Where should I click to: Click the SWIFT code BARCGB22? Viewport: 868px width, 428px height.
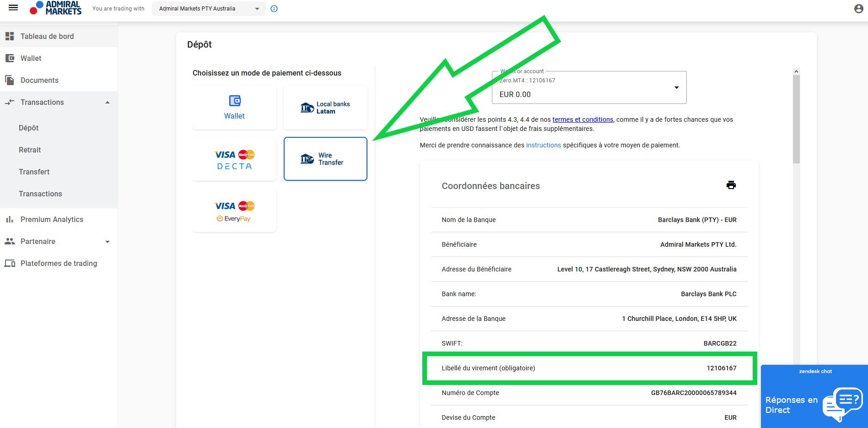[x=720, y=343]
